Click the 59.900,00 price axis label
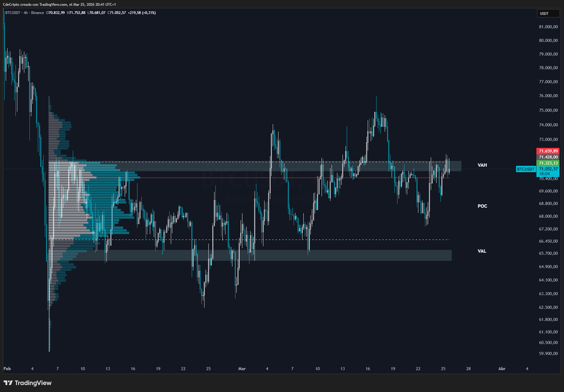The image size is (564, 392). point(548,353)
